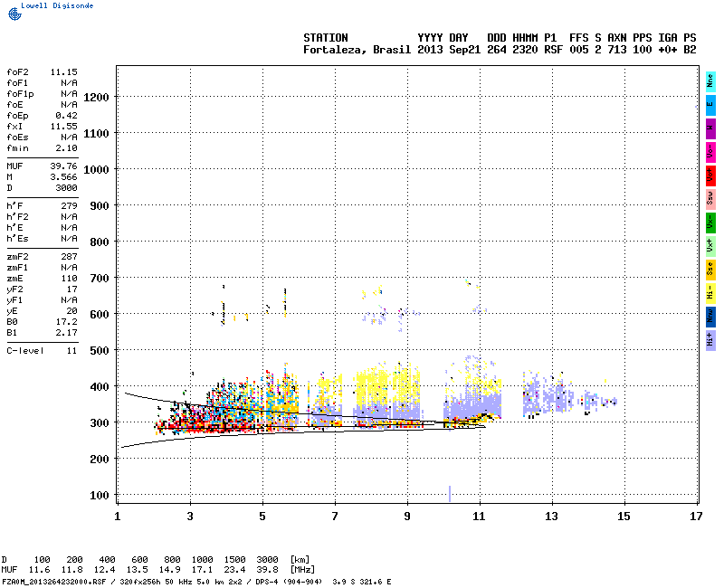Click the fmin value 2.10
Screen dimensions: 724x588
tap(66, 148)
